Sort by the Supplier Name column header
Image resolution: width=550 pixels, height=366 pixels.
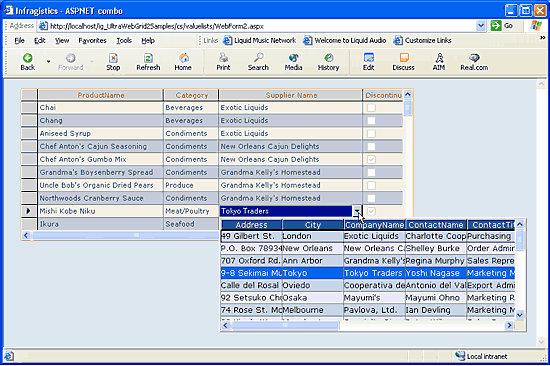(291, 95)
